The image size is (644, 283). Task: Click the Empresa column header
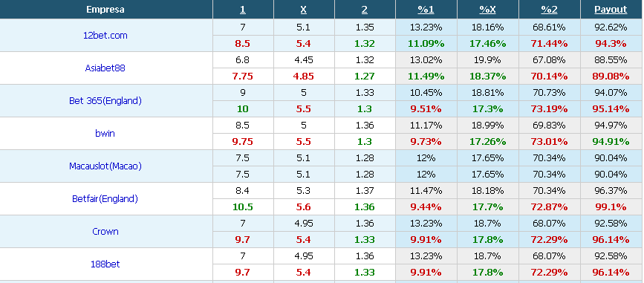click(105, 10)
